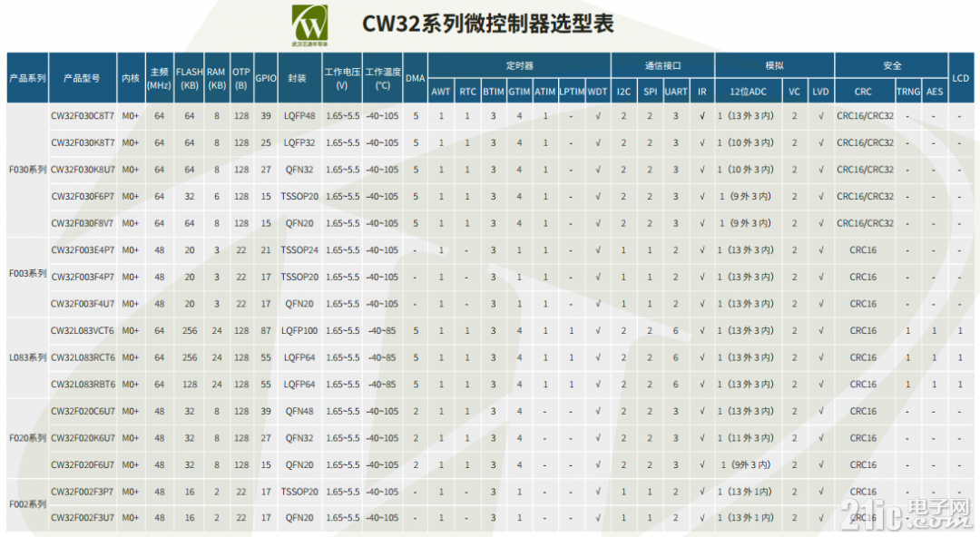Click the GTIM sub-header

tap(519, 92)
